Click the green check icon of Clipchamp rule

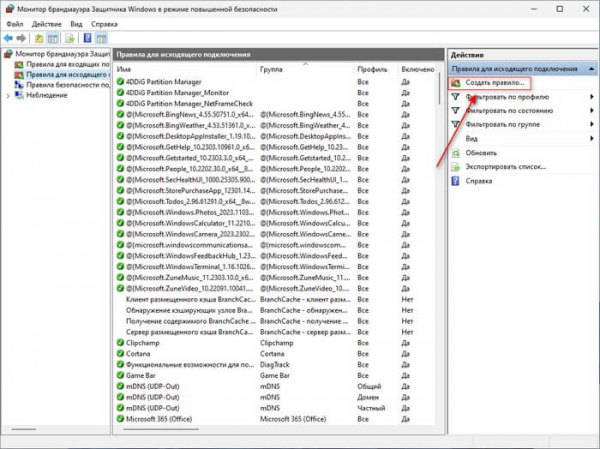coord(120,343)
